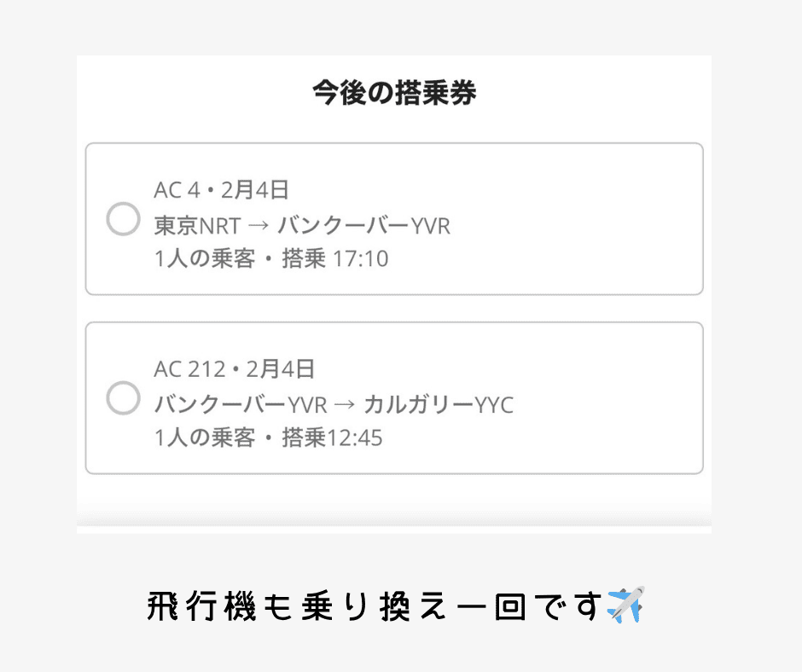The width and height of the screenshot is (802, 672).
Task: Click the 搭乗 17:10 boarding time
Action: (335, 259)
